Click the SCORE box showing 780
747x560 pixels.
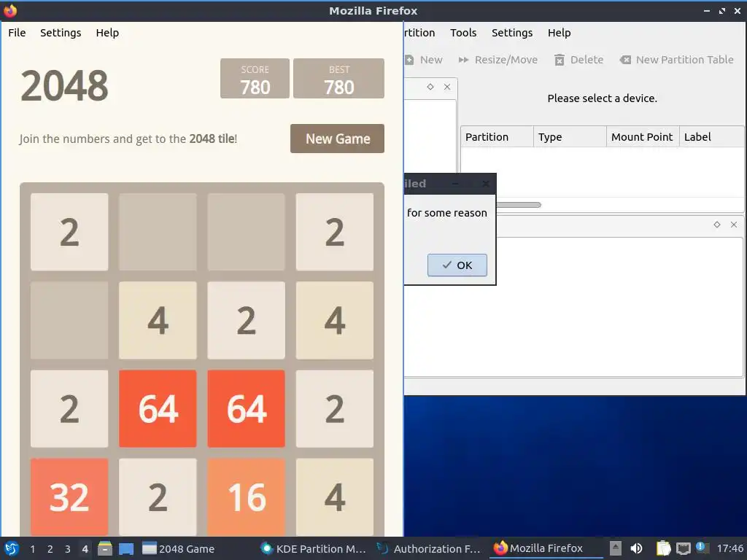255,79
